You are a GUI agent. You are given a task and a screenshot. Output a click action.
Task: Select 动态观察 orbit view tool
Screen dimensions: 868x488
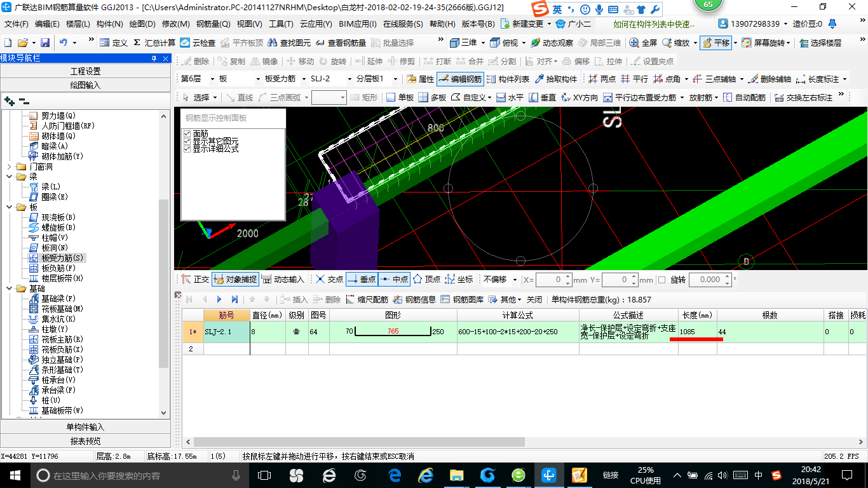click(552, 43)
